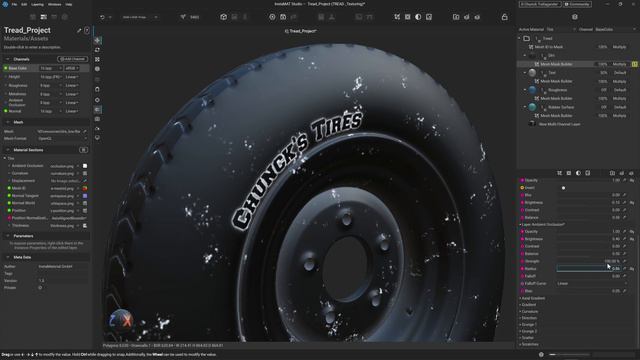Open the Base Color bit depth dropdown

(51, 68)
